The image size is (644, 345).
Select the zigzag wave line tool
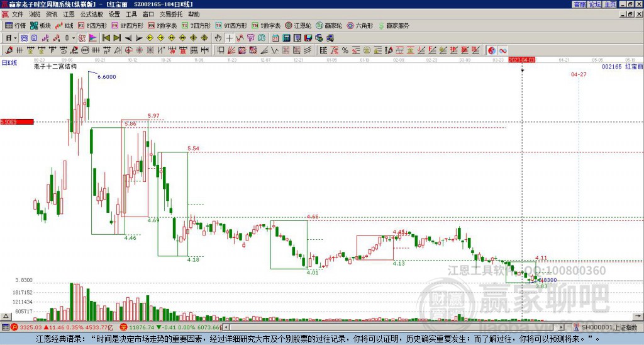(x=275, y=50)
